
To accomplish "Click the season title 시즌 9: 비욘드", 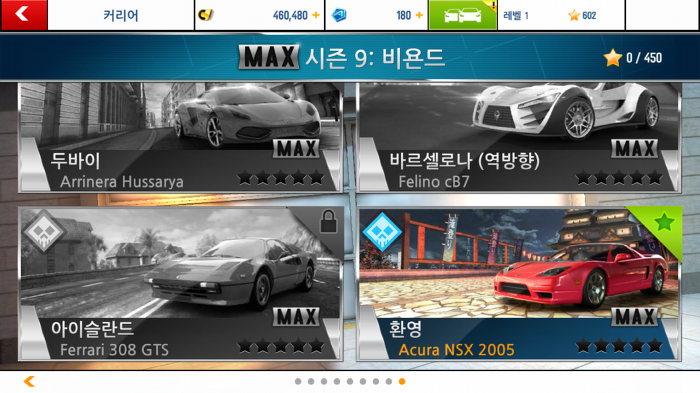I will click(375, 58).
